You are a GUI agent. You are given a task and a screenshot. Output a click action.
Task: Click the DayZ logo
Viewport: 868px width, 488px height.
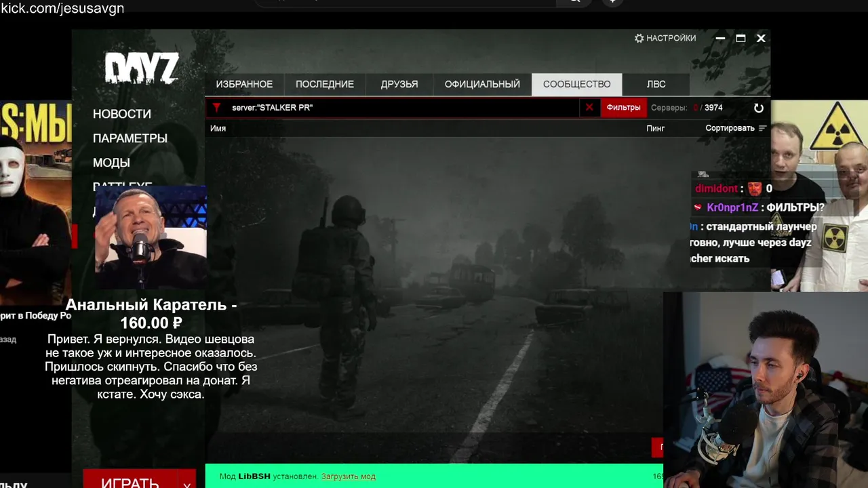click(x=141, y=68)
